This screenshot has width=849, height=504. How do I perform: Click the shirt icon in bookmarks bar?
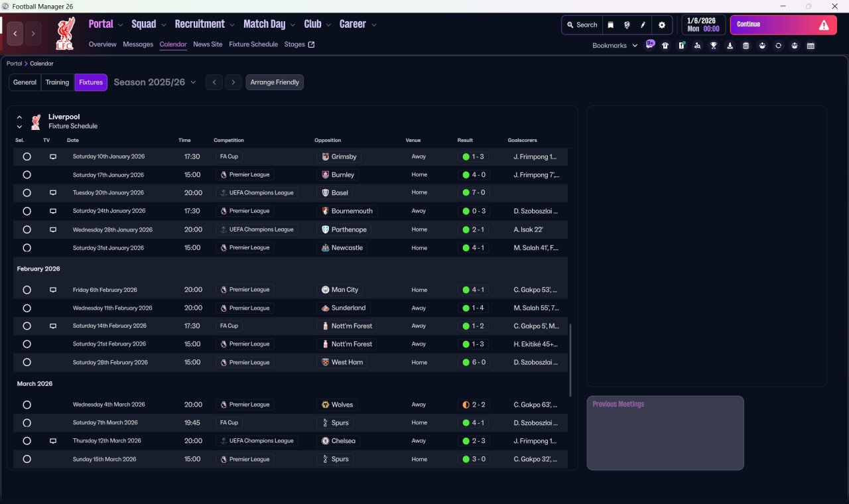[x=665, y=46]
